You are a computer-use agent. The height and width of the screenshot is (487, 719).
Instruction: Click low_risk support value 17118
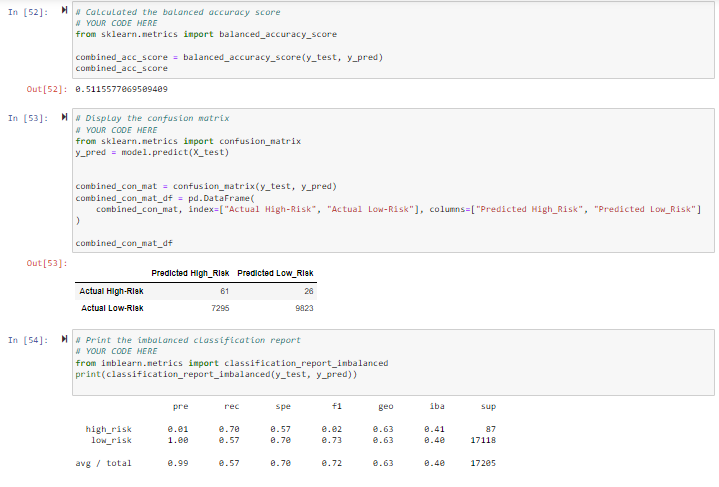483,440
